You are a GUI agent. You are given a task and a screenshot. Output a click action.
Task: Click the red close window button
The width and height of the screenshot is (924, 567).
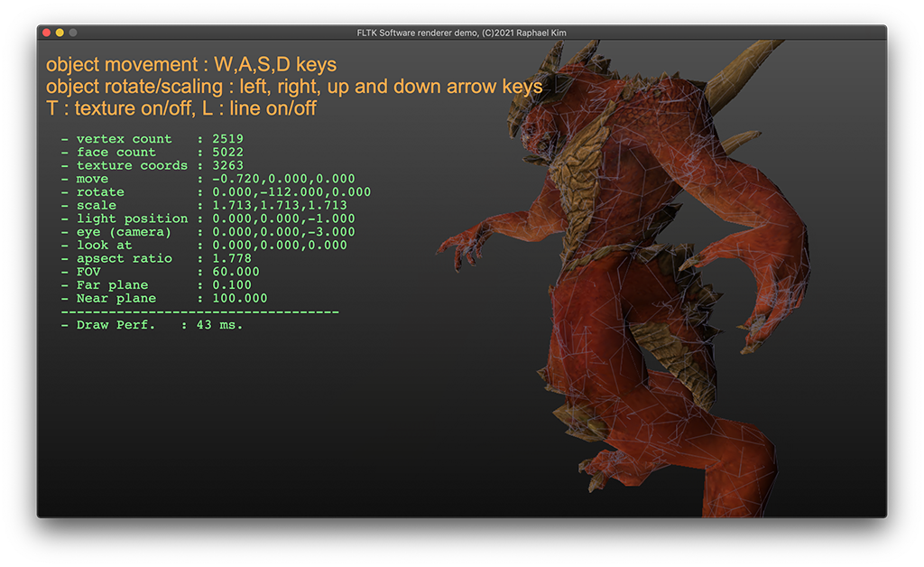point(47,33)
